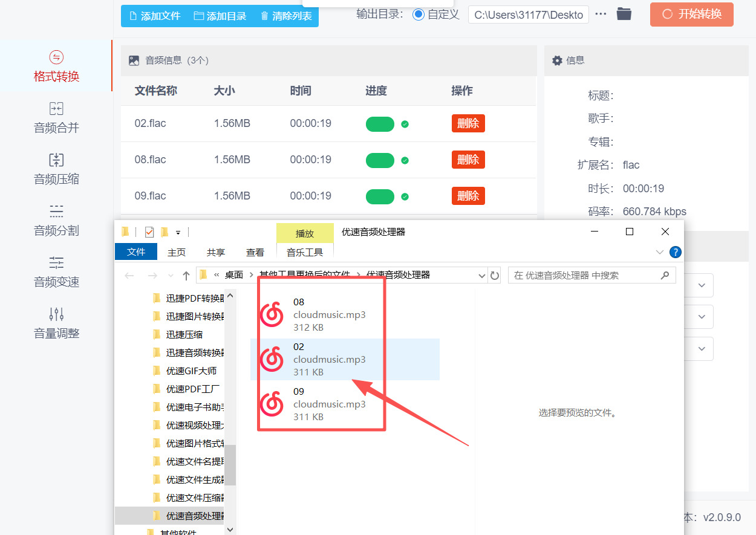This screenshot has height=535, width=756.
Task: Select the 09.flac file name
Action: point(150,196)
